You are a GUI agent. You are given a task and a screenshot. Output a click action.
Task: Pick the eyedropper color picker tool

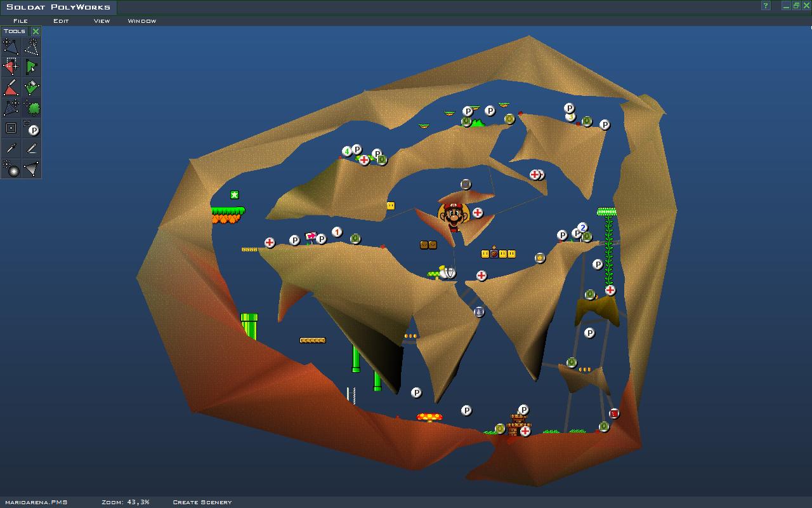click(11, 149)
